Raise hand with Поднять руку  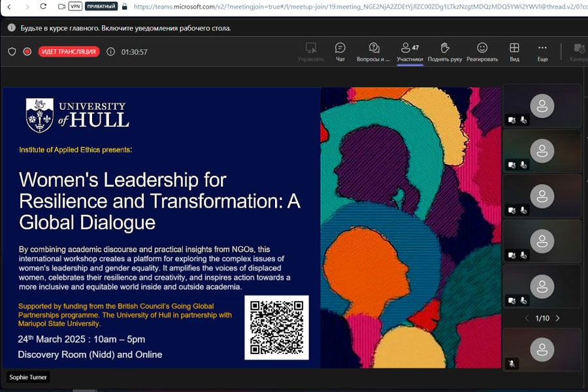click(445, 52)
